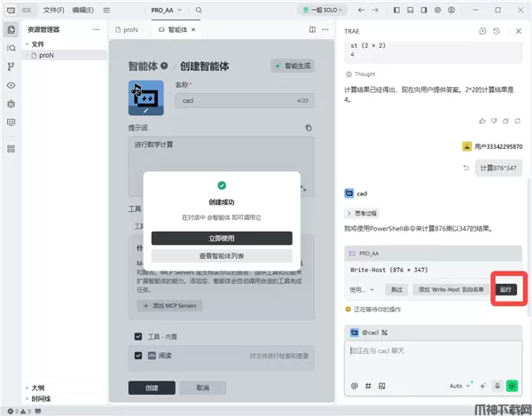Screen dimensions: 532x416
Task: Open the extensions grid icon in the sidebar
Action: pyautogui.click(x=11, y=149)
